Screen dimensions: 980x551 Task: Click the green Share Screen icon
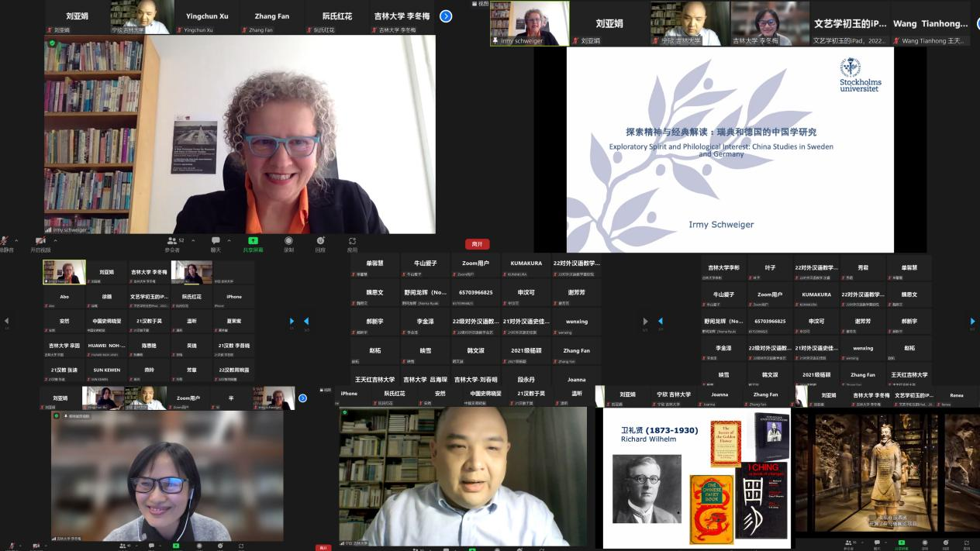pos(253,241)
